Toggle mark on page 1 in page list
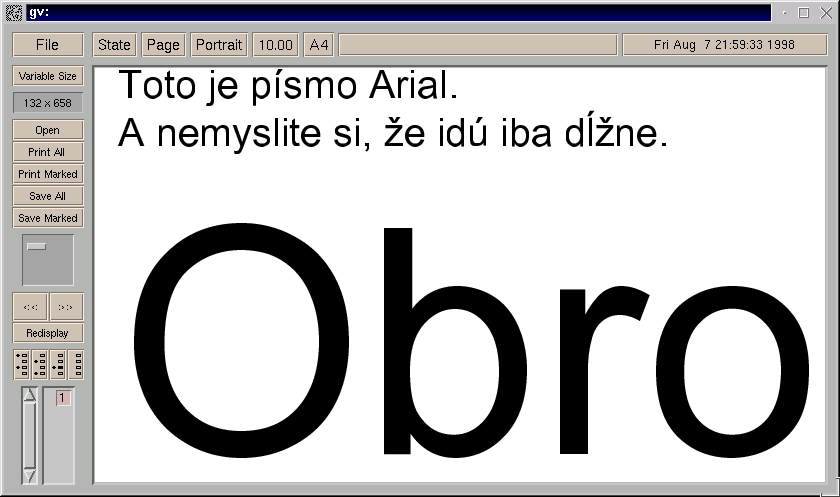Viewport: 840px width, 497px height. click(62, 399)
